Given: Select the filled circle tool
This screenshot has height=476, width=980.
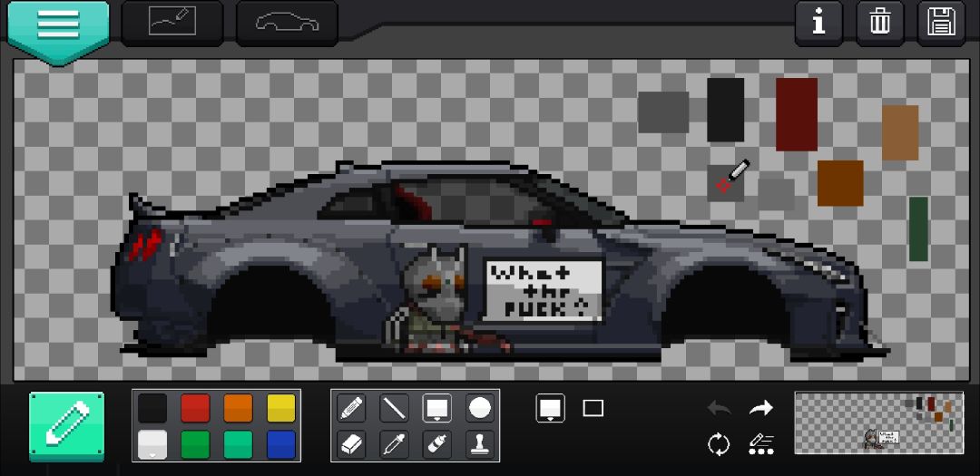Looking at the screenshot, I should click(480, 408).
